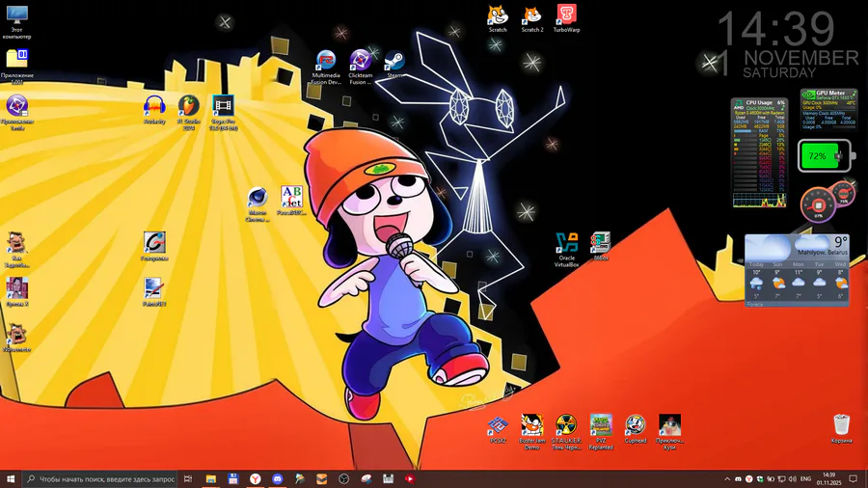This screenshot has height=488, width=868.
Task: Click the taskbar search box
Action: point(99,479)
